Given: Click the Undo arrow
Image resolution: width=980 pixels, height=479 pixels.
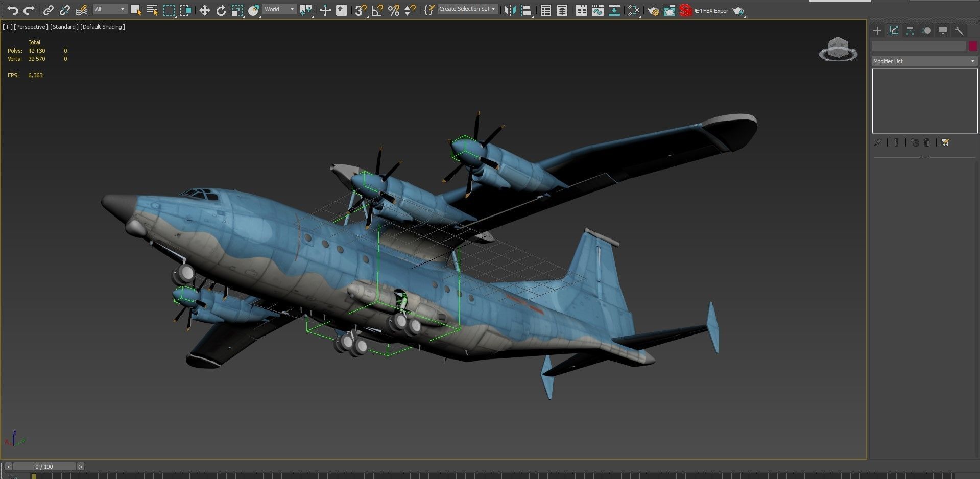Looking at the screenshot, I should pos(12,10).
